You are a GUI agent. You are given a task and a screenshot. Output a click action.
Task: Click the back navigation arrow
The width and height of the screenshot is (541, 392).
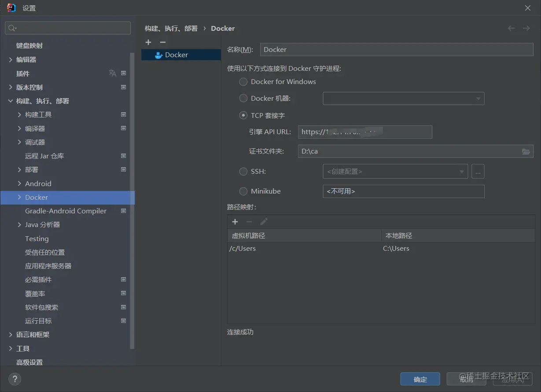coord(511,28)
